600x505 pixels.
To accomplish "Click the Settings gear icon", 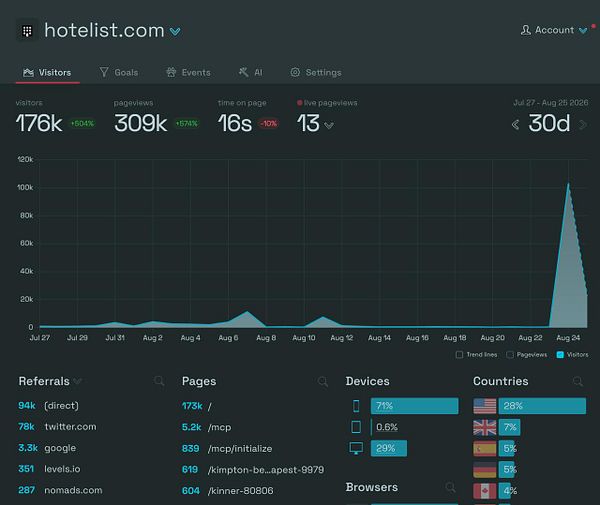I will [x=295, y=72].
